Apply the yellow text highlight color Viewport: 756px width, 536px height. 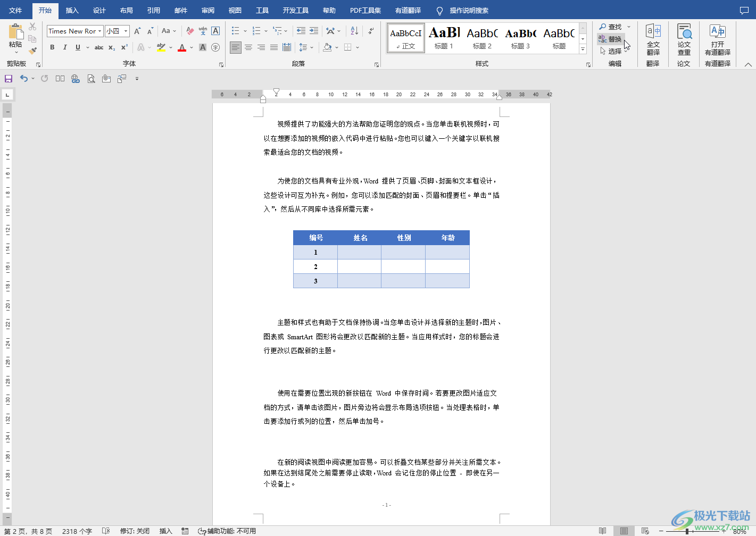point(161,47)
